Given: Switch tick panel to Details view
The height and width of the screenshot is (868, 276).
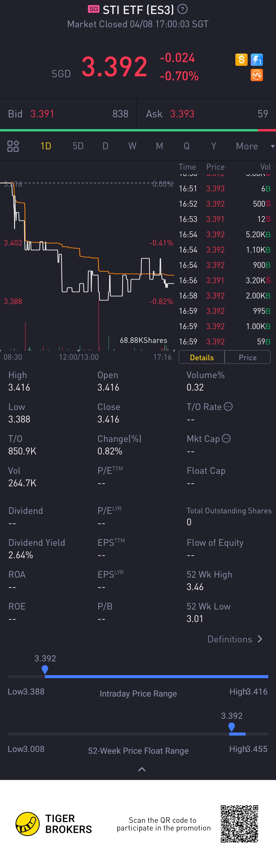Looking at the screenshot, I should 202,357.
